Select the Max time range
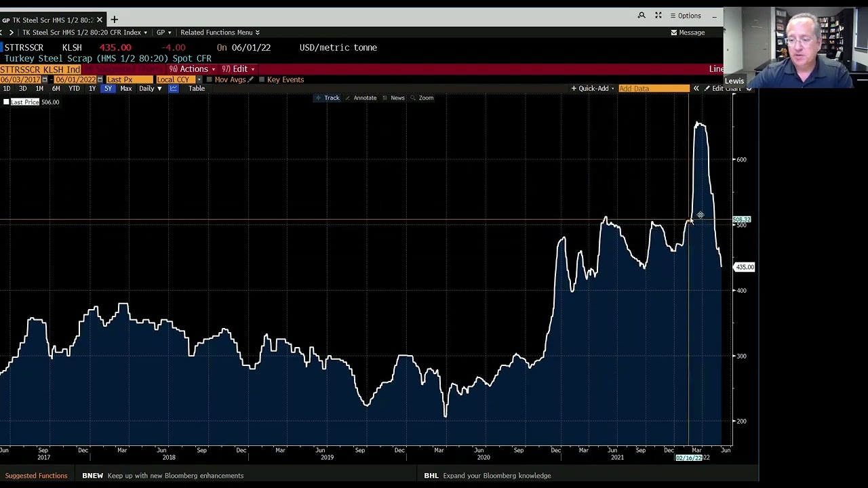The image size is (868, 488). tap(125, 89)
